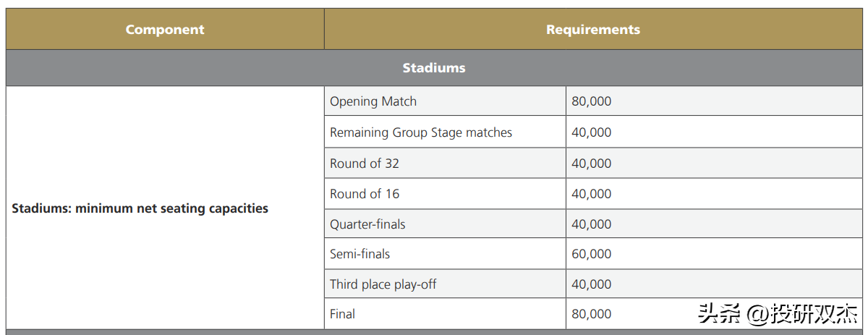Click the Semi-finals cell

[x=445, y=254]
